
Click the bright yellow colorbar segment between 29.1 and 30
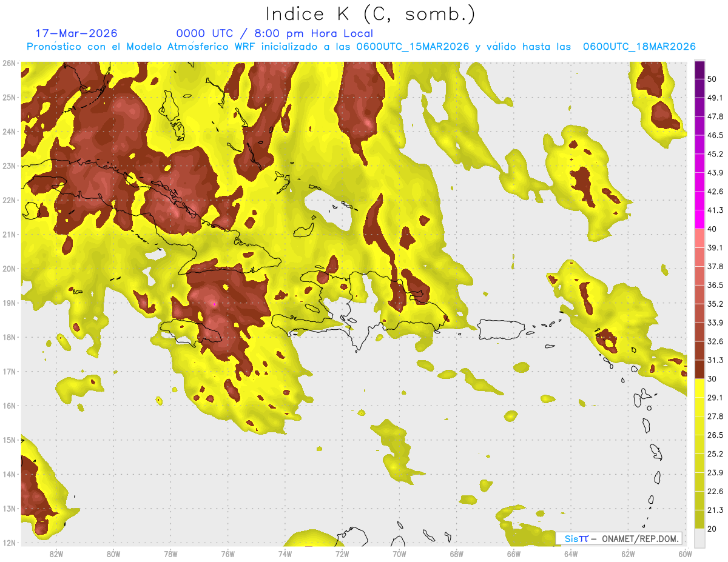coord(699,388)
